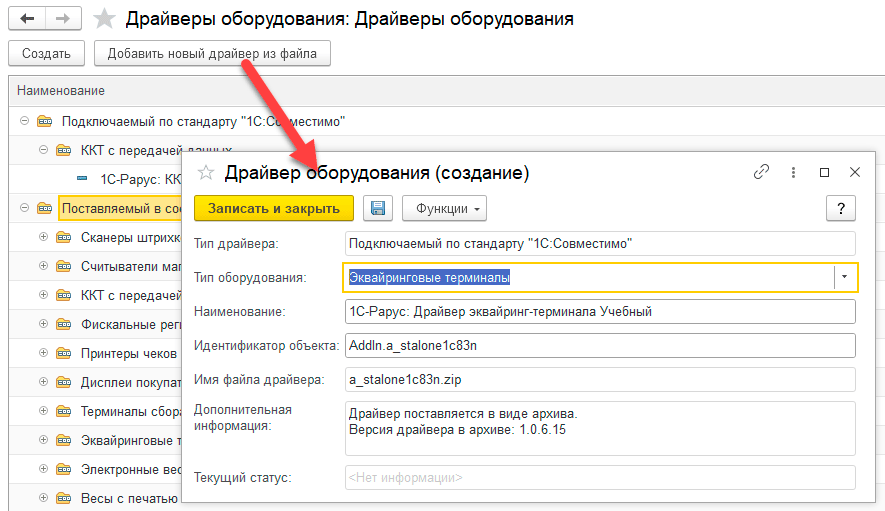Click the 'Текущий статус' field
Viewport: 885px width, 511px height.
pyautogui.click(x=600, y=478)
